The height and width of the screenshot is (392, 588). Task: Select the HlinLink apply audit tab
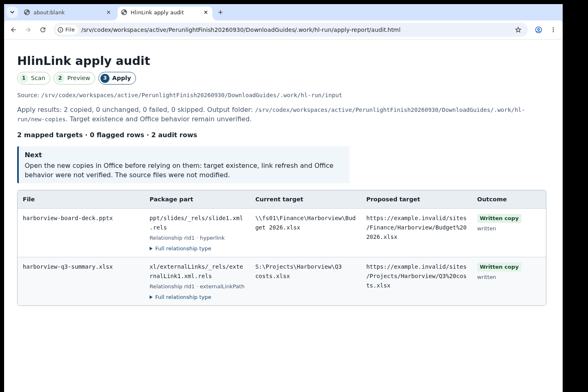click(165, 12)
